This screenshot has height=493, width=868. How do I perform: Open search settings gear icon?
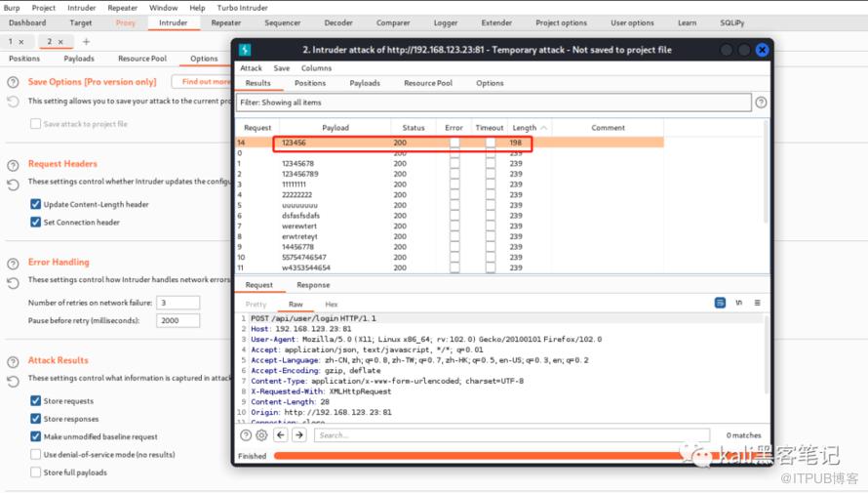(261, 435)
